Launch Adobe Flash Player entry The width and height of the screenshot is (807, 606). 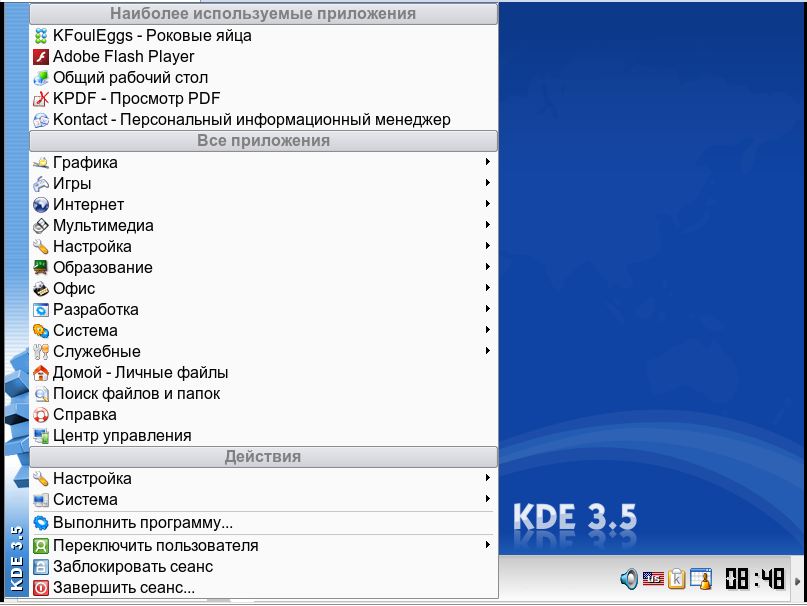tap(264, 57)
